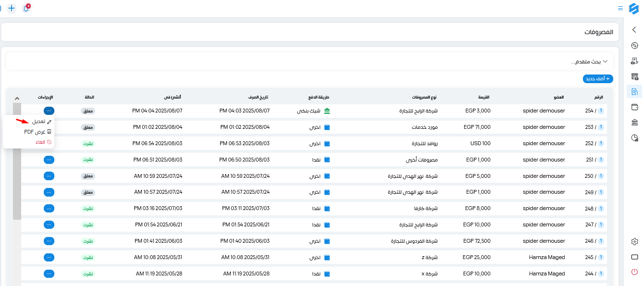Open actions button for row 250
Viewport: 644px width, 286px height.
point(49,176)
